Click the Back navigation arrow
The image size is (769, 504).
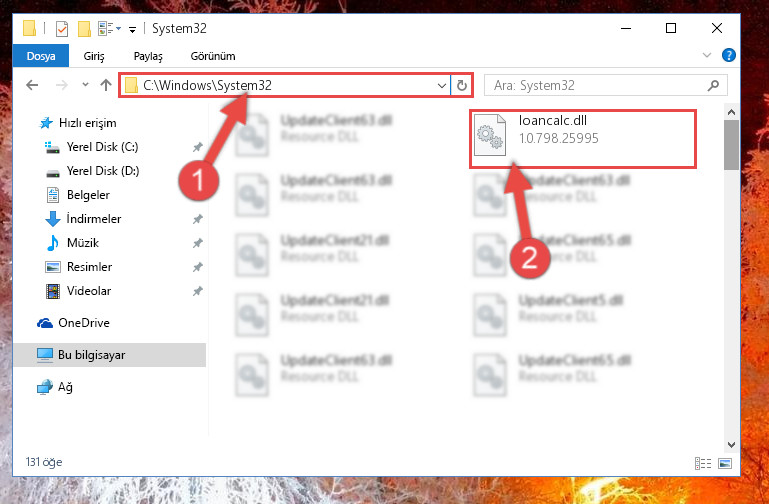pyautogui.click(x=32, y=85)
